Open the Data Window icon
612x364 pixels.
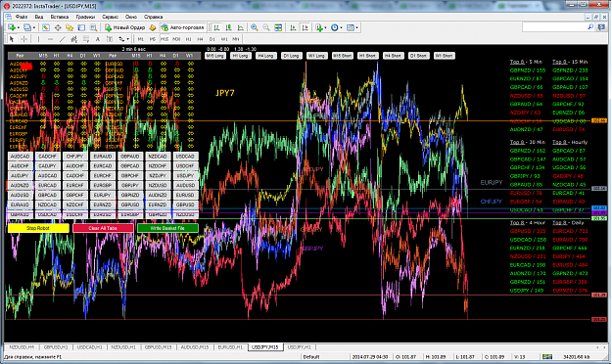click(x=58, y=27)
